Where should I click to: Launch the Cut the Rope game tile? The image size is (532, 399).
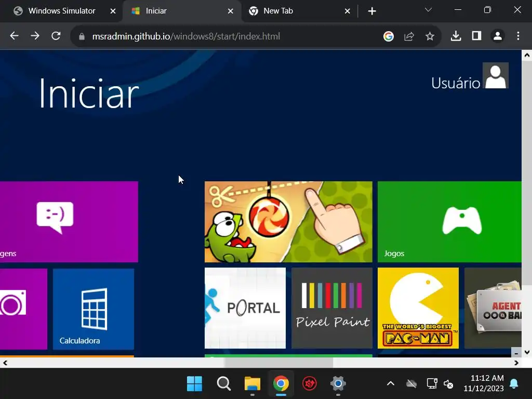[288, 221]
